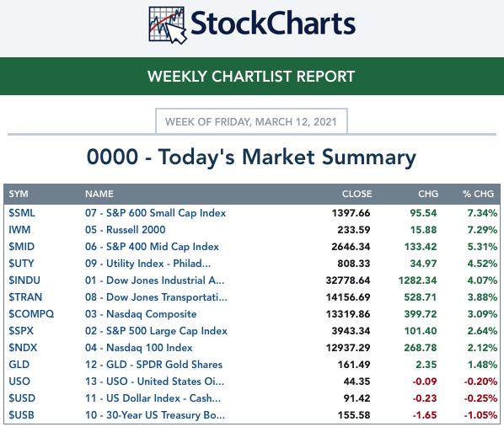Viewport: 504px width, 427px height.
Task: Click the $USB ticker symbol
Action: coord(22,415)
